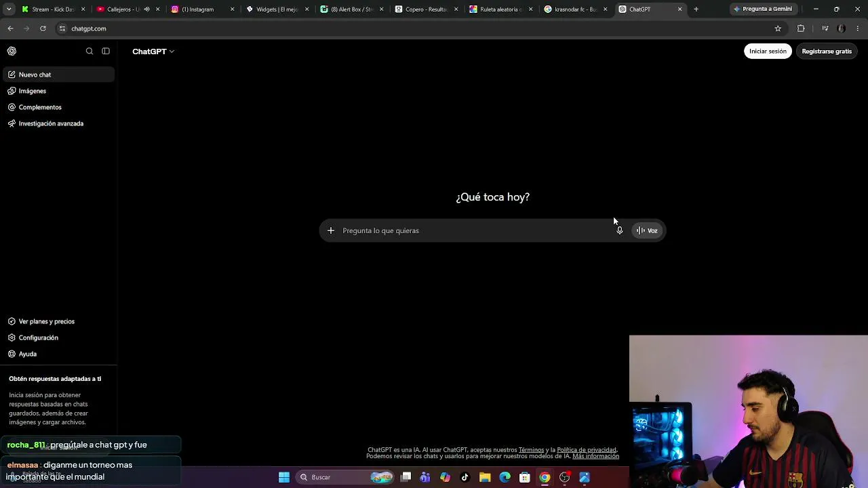Switch to the Widgets tab

pyautogui.click(x=277, y=9)
